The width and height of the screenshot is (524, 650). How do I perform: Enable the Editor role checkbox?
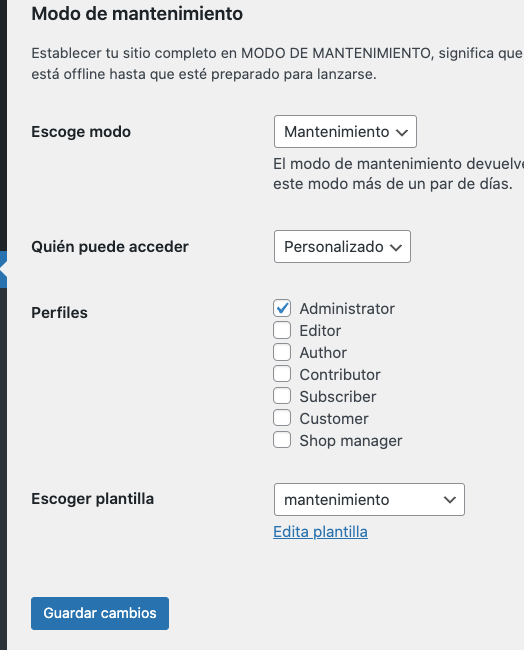(282, 330)
